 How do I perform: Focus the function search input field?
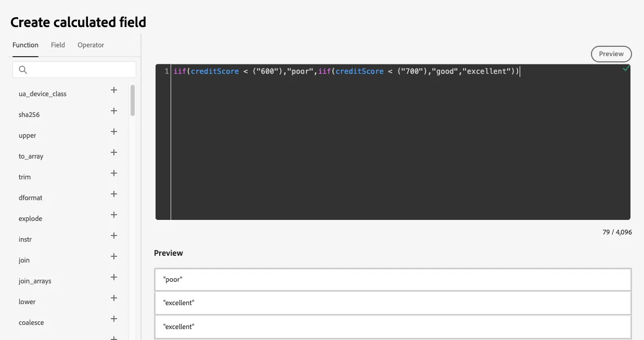74,70
